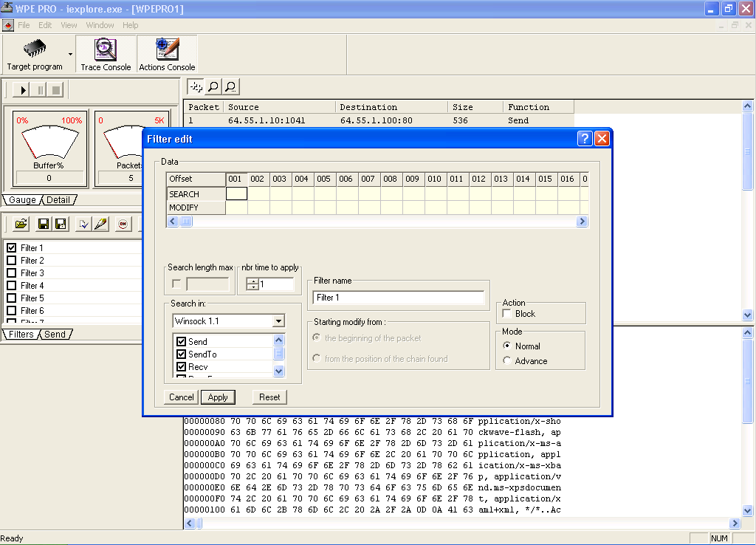
Task: Stop packet logging
Action: pos(56,89)
